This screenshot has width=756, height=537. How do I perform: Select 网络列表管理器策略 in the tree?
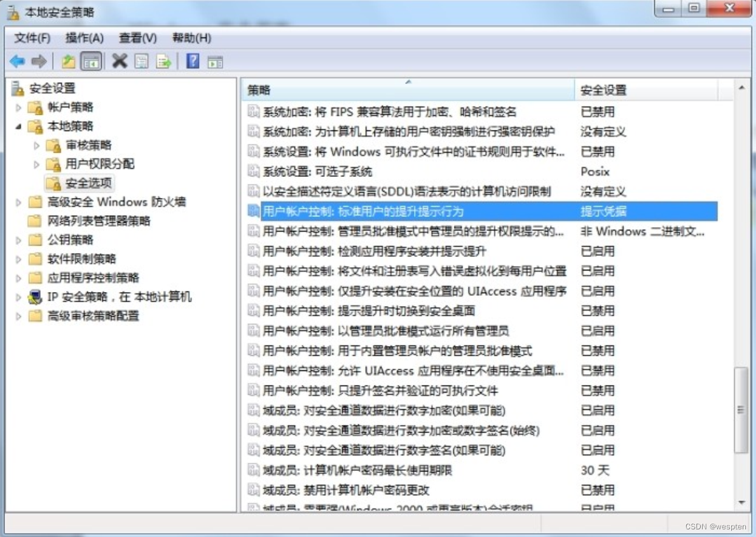click(99, 221)
